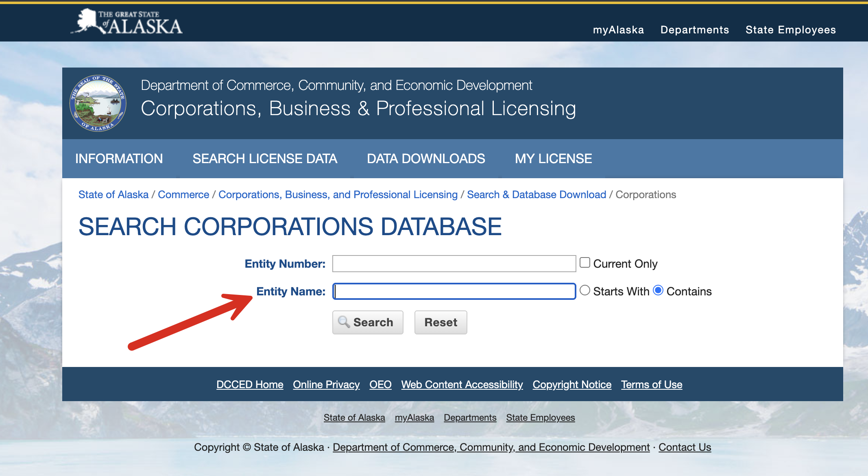Go to State of Alaska breadcrumb

click(x=113, y=194)
